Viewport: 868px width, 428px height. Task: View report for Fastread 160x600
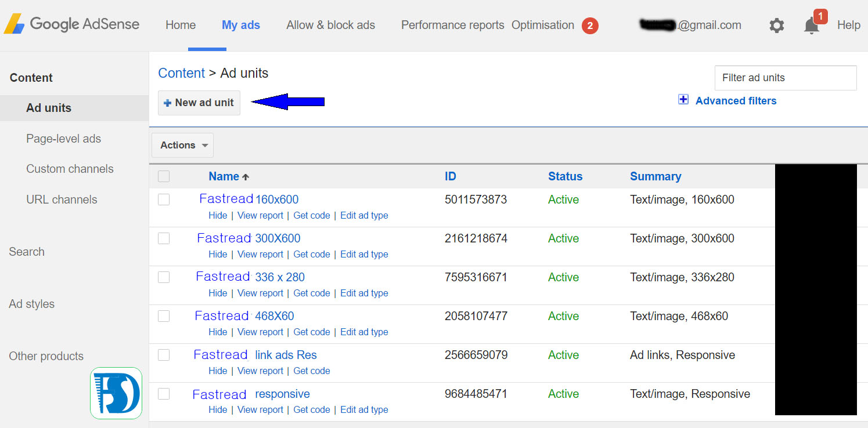click(x=260, y=215)
